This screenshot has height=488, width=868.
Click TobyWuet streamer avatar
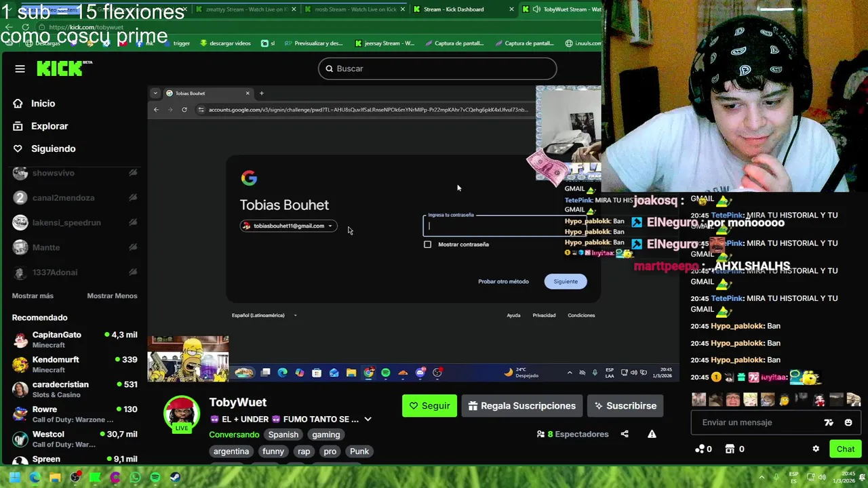(182, 413)
